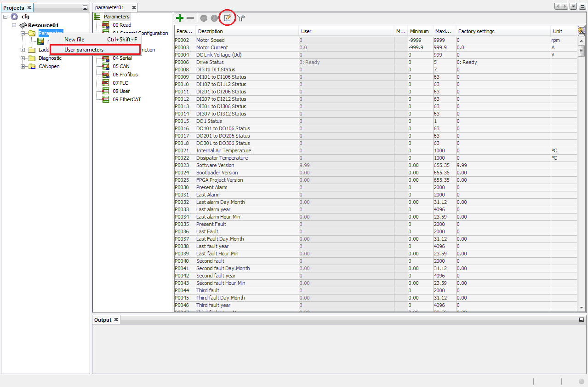Maximize the editor window area
Viewport: 588px width, 387px height.
582,6
